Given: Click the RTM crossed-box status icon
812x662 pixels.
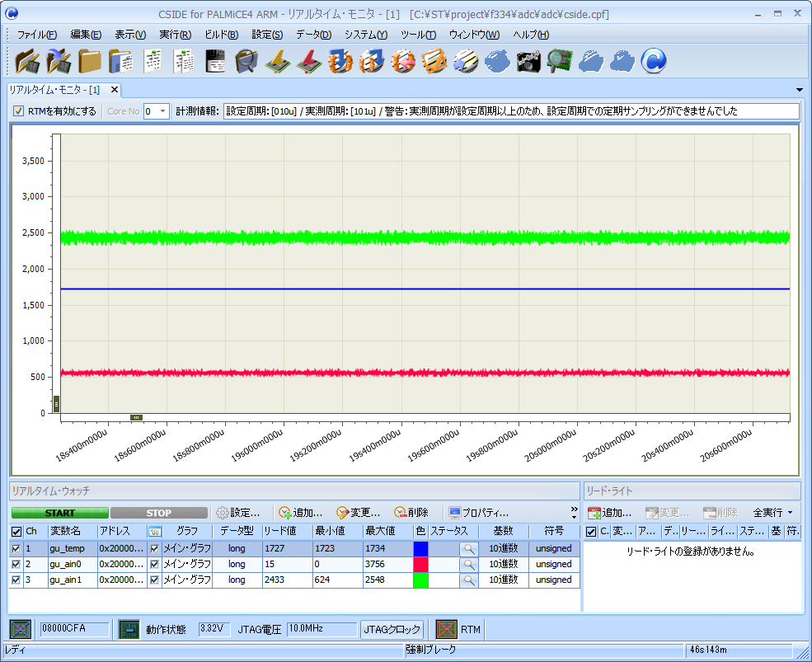Looking at the screenshot, I should 446,629.
